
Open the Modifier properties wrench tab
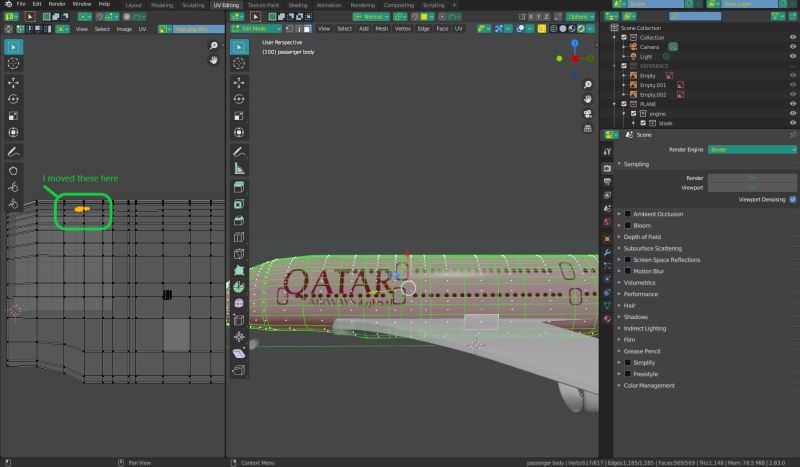pos(607,253)
